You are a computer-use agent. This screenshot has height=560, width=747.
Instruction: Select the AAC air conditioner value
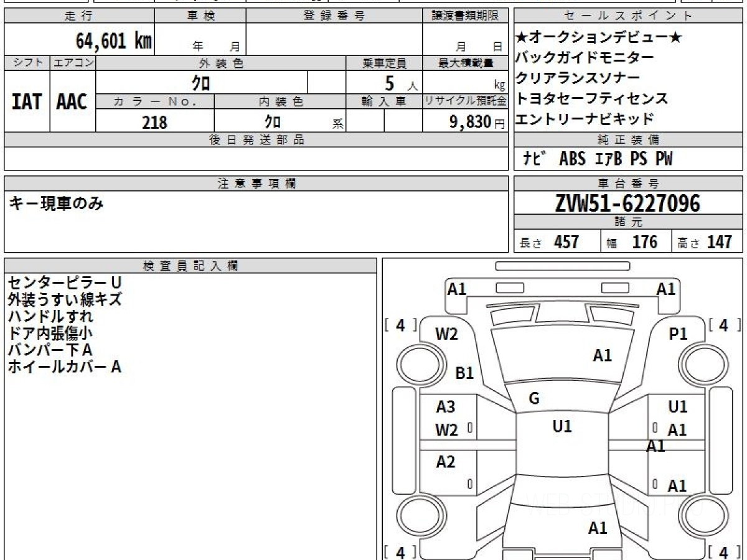72,101
